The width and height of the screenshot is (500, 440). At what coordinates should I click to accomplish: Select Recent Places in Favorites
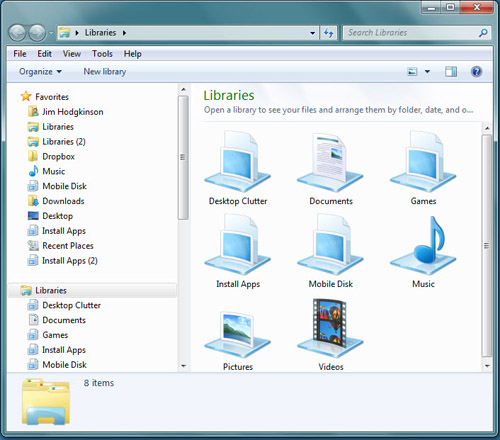pos(61,246)
